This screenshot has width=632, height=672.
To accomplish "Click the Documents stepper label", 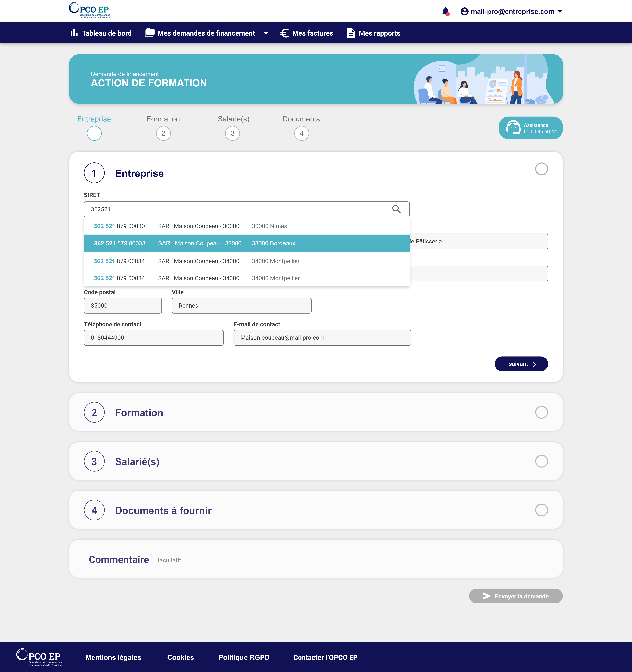I will coord(301,119).
